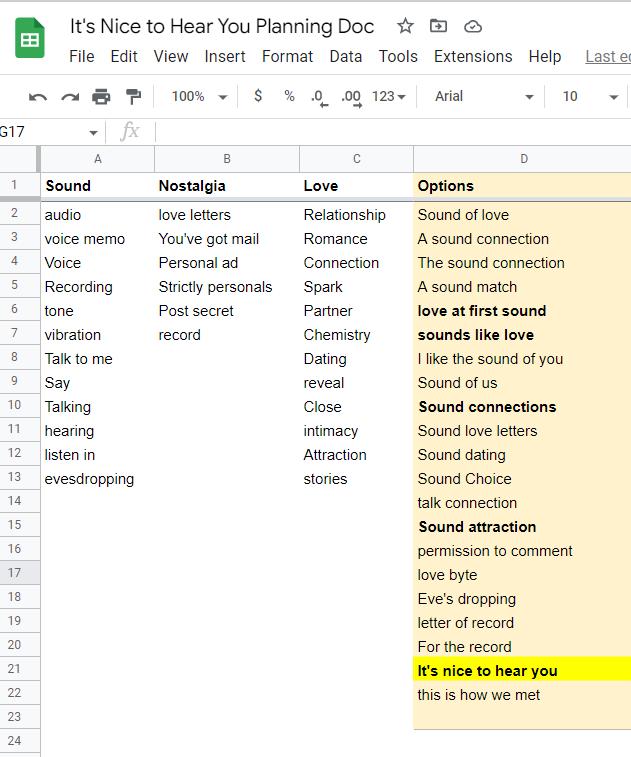Viewport: 631px width, 757px height.
Task: Select the 'Options' header cell
Action: point(522,186)
